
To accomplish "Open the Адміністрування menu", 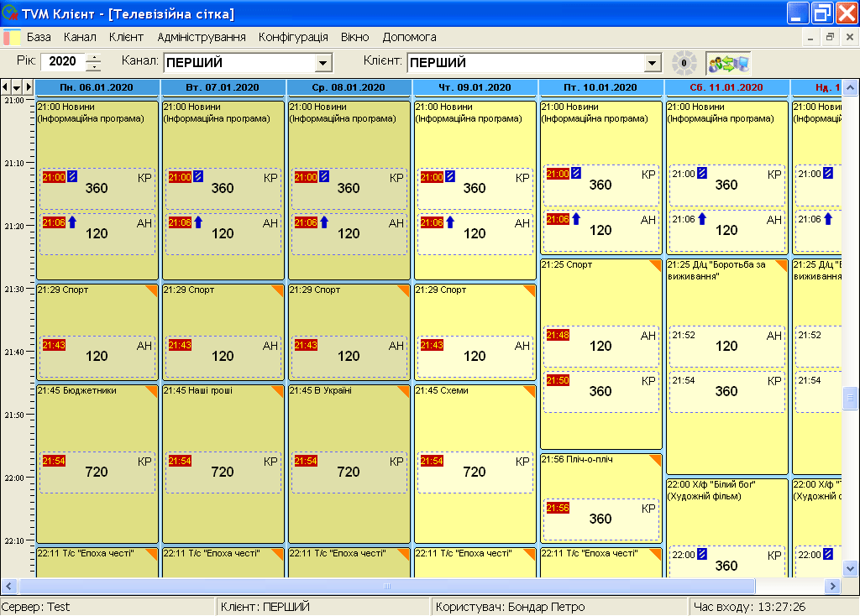I will [x=201, y=38].
